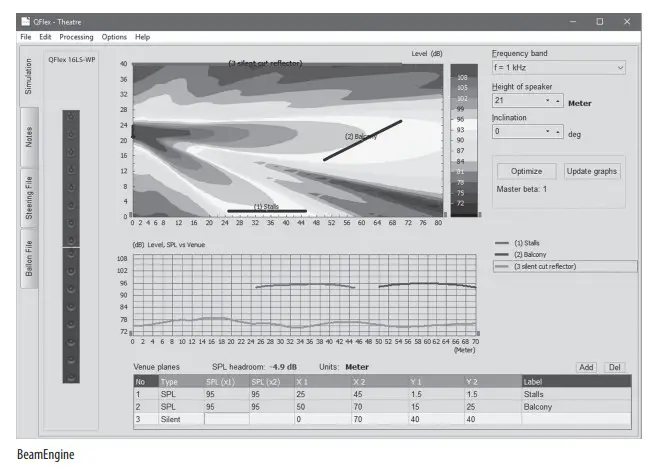Click row number 1 in venue table
This screenshot has width=655, height=475.
(x=146, y=394)
